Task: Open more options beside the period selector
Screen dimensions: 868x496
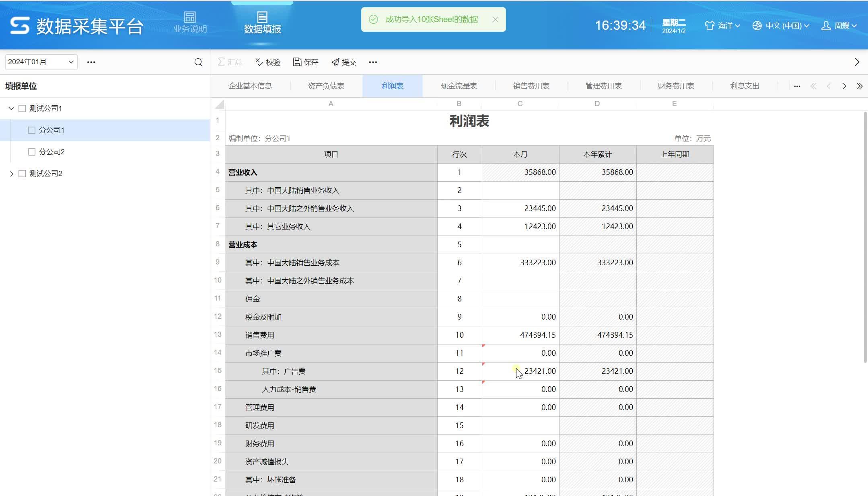Action: pos(91,62)
